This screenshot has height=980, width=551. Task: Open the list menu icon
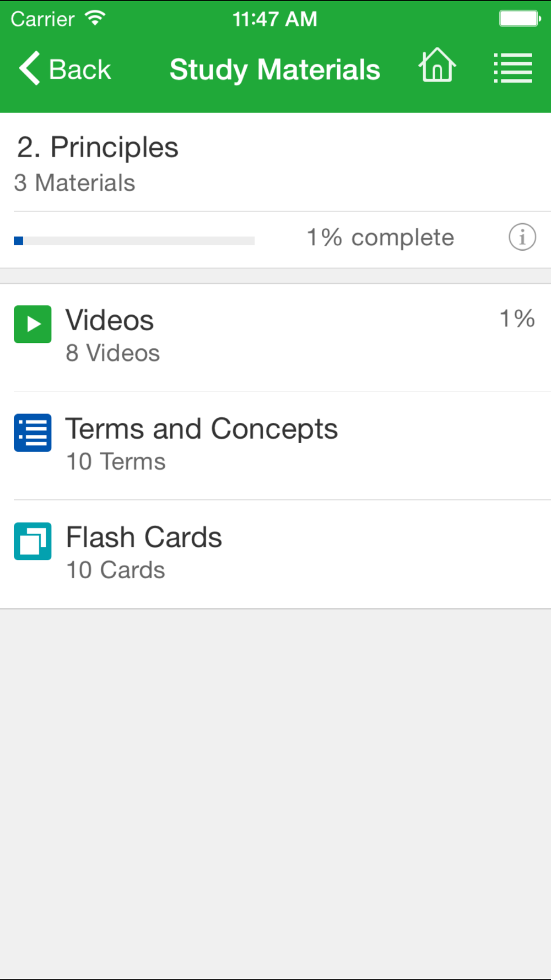tap(512, 68)
